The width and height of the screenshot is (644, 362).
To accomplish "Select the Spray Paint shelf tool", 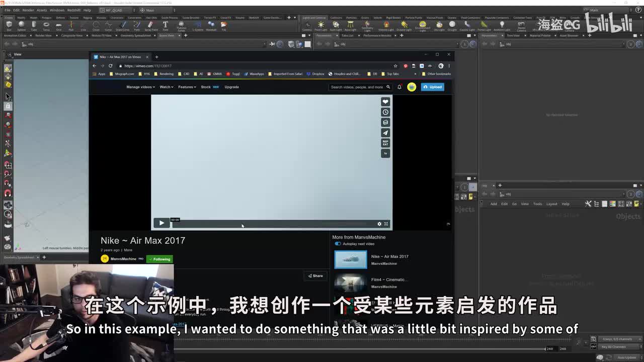I will [150, 25].
